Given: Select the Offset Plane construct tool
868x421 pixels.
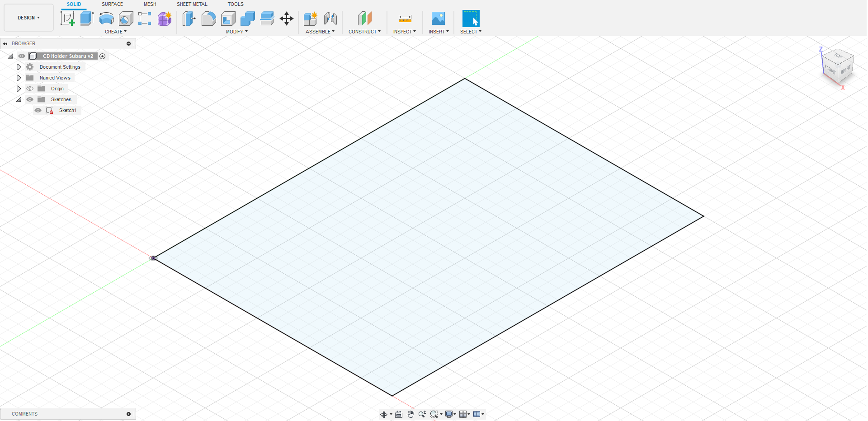Looking at the screenshot, I should coord(364,19).
